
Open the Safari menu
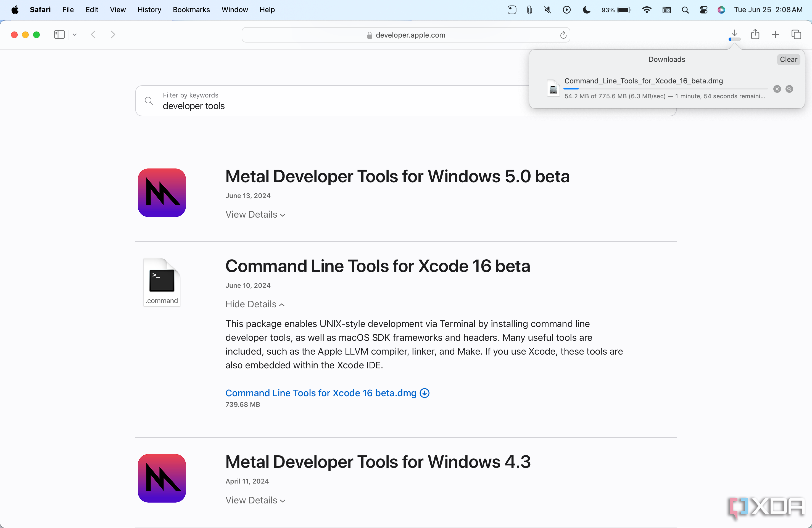tap(40, 10)
